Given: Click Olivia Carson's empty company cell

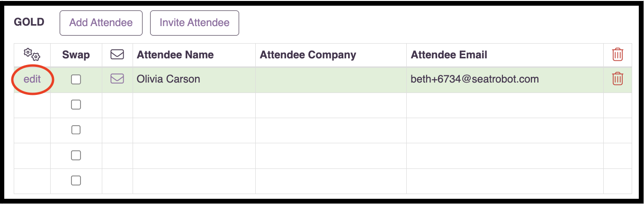Looking at the screenshot, I should tap(331, 80).
